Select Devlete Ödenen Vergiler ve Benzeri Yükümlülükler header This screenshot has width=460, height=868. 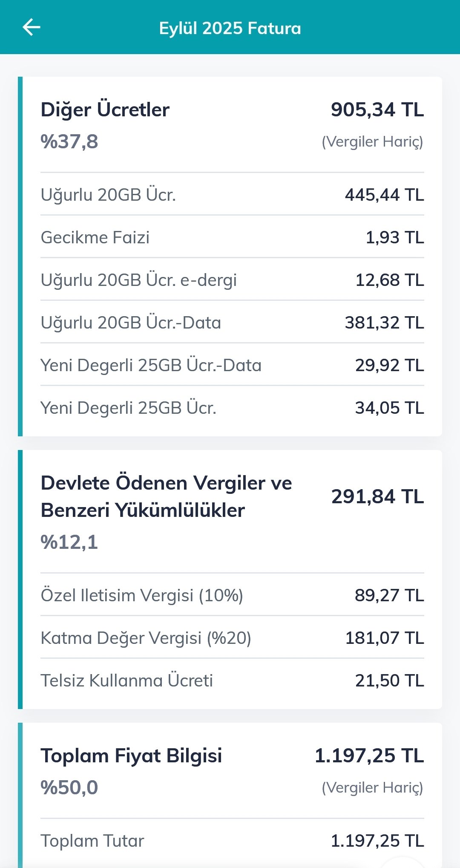pos(166,496)
